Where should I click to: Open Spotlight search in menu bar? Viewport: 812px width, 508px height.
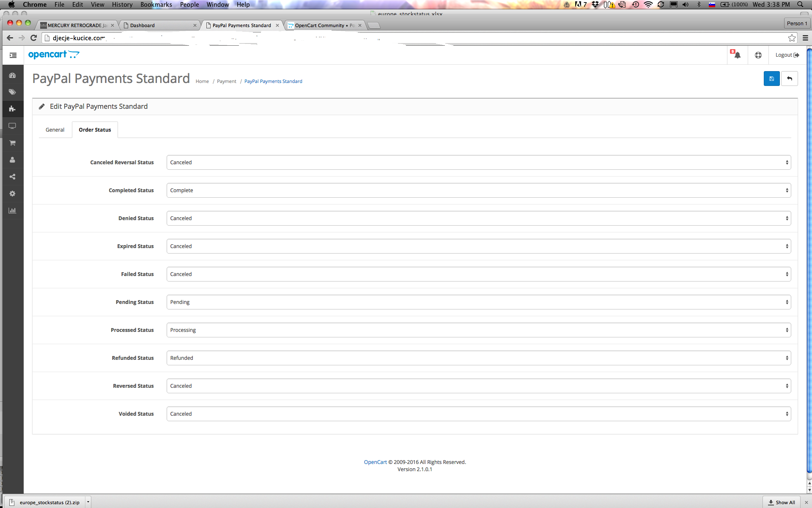(x=800, y=4)
